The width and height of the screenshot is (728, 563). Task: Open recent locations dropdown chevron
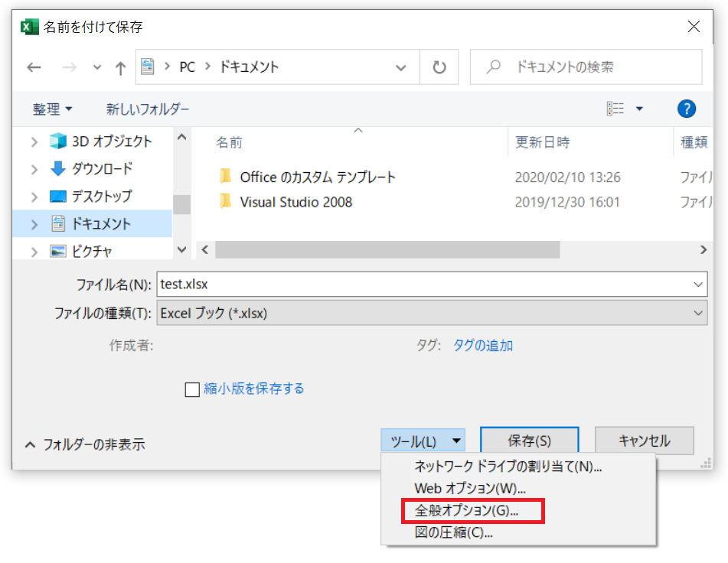[96, 68]
